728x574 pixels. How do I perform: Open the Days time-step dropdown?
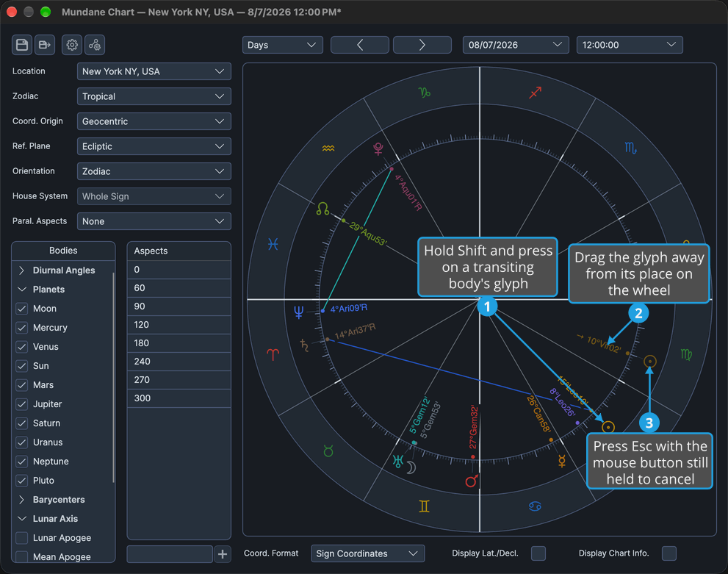[282, 45]
